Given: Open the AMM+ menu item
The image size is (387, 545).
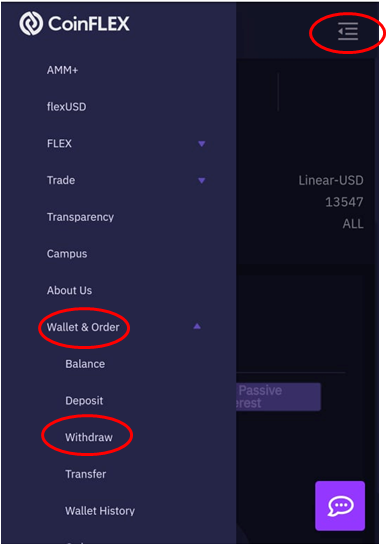Looking at the screenshot, I should 63,70.
